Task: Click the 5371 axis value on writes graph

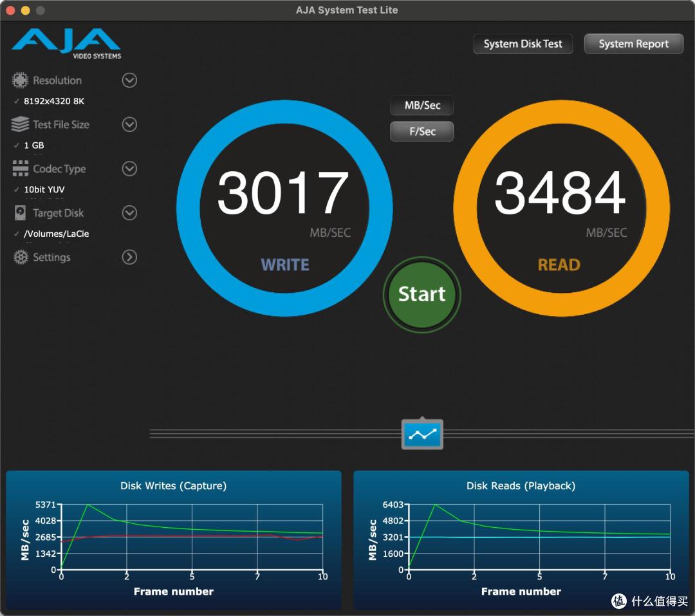Action: 45,505
